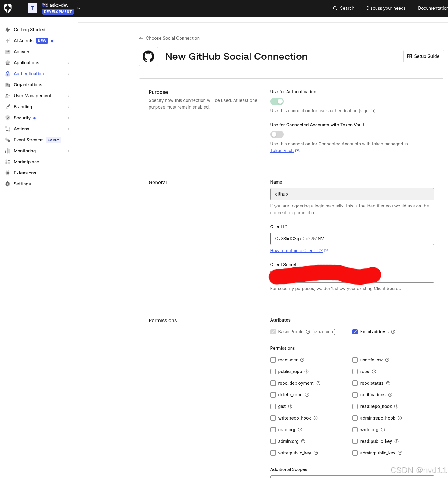Check the write:public_key permission
This screenshot has width=448, height=478.
[x=273, y=453]
